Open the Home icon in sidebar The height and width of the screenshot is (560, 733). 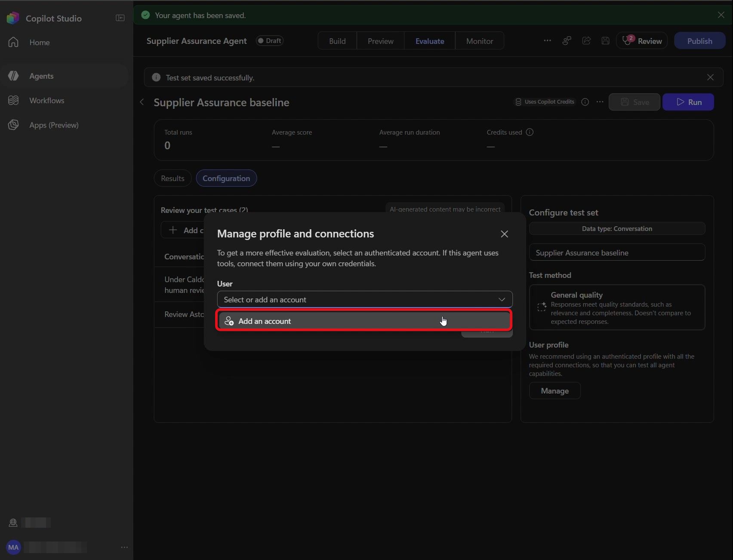pyautogui.click(x=14, y=42)
